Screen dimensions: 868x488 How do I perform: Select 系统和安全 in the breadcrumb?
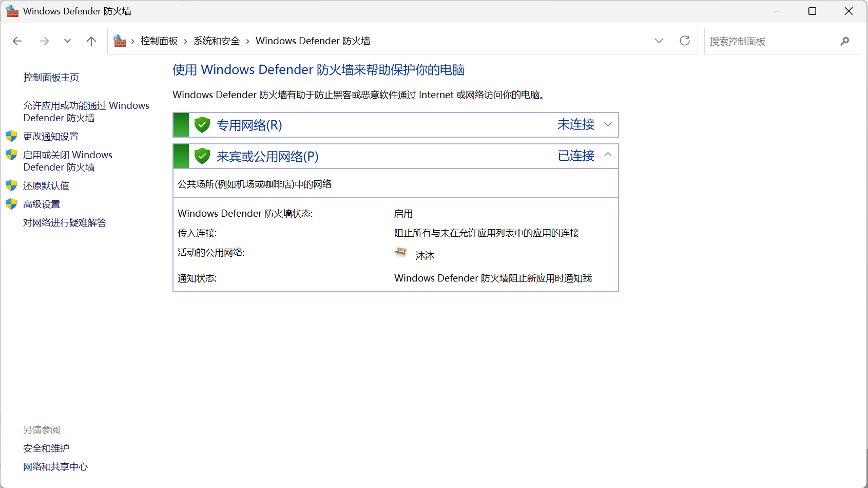pyautogui.click(x=217, y=41)
